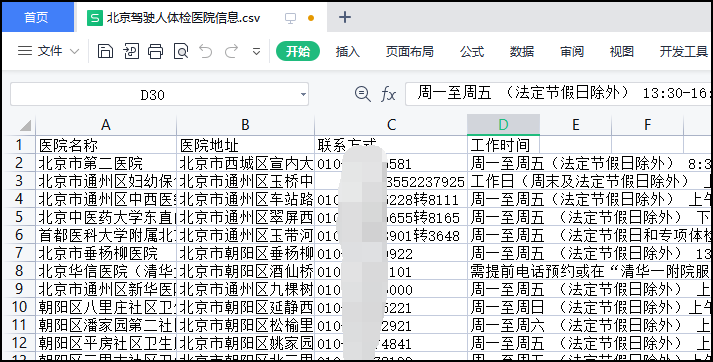Screen dimensions: 713x362
Task: Click cell 北京市朝阳区酒仙桥
Action: click(x=245, y=272)
